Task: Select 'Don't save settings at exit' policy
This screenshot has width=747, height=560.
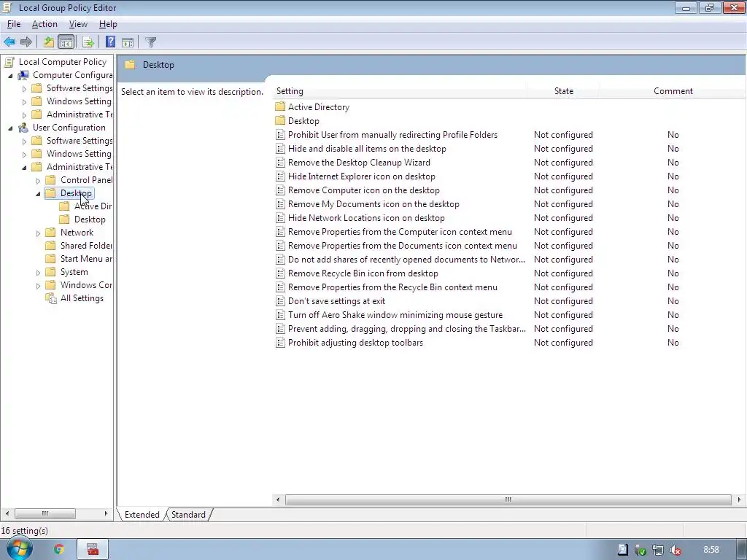Action: 336,301
